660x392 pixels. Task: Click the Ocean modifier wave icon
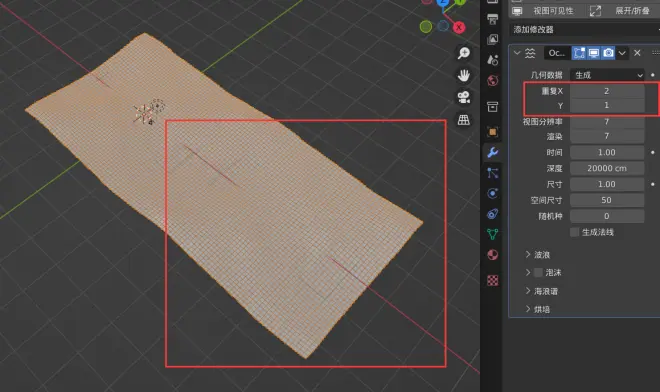click(530, 53)
